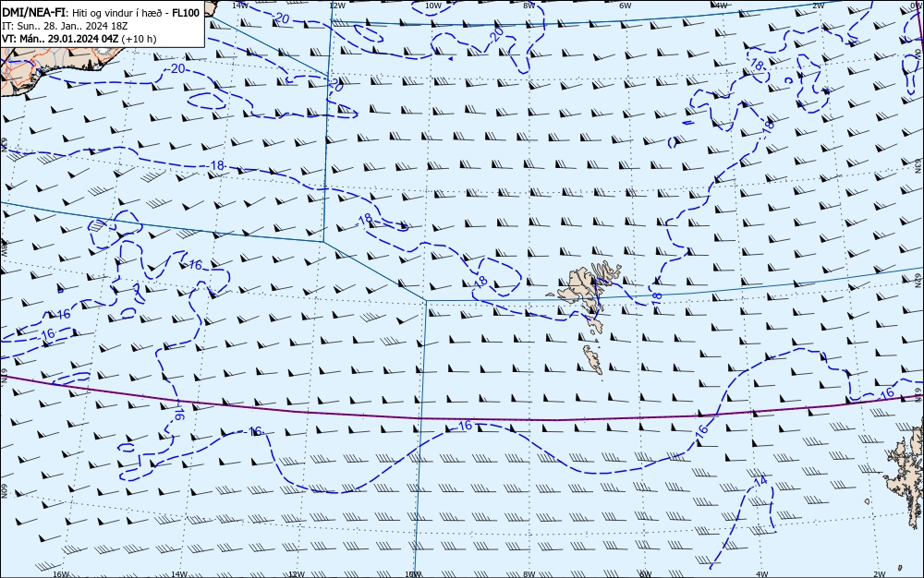Click the '2W' longitude label on the bottom edge
The image size is (924, 578).
click(x=880, y=573)
